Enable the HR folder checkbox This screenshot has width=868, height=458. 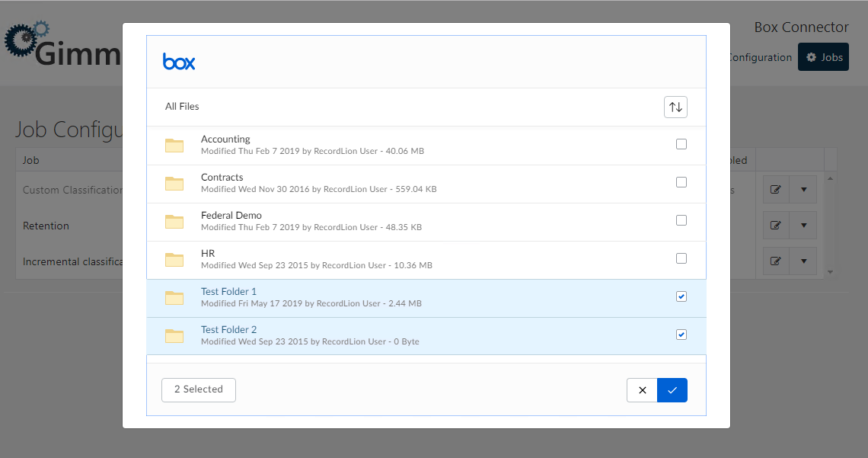681,258
